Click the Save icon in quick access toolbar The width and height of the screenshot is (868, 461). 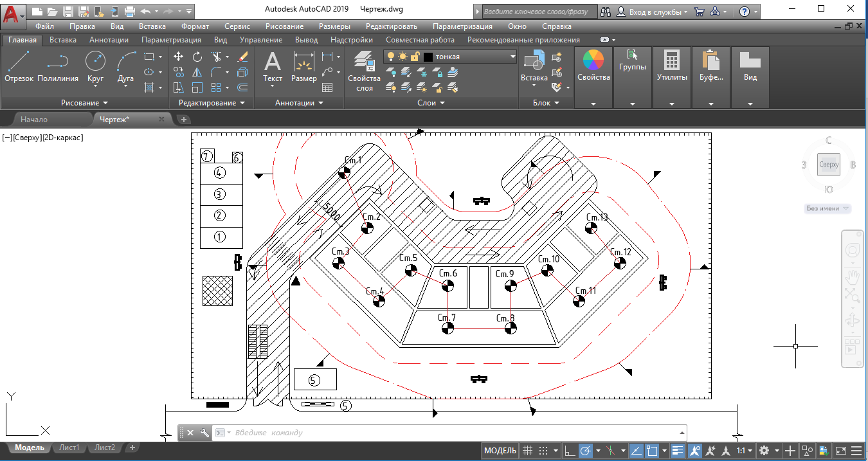68,11
